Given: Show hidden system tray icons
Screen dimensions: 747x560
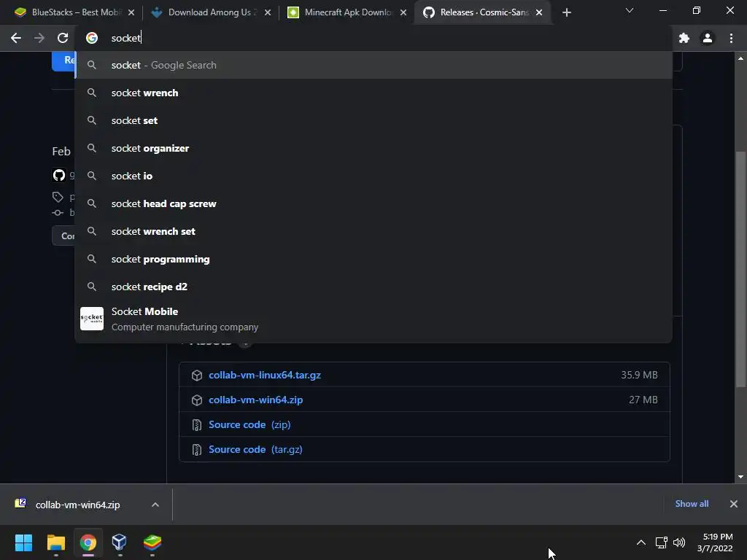Looking at the screenshot, I should tap(641, 542).
